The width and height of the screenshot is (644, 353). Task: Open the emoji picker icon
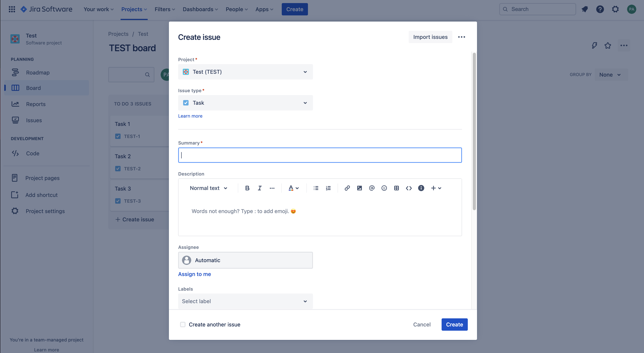tap(384, 188)
